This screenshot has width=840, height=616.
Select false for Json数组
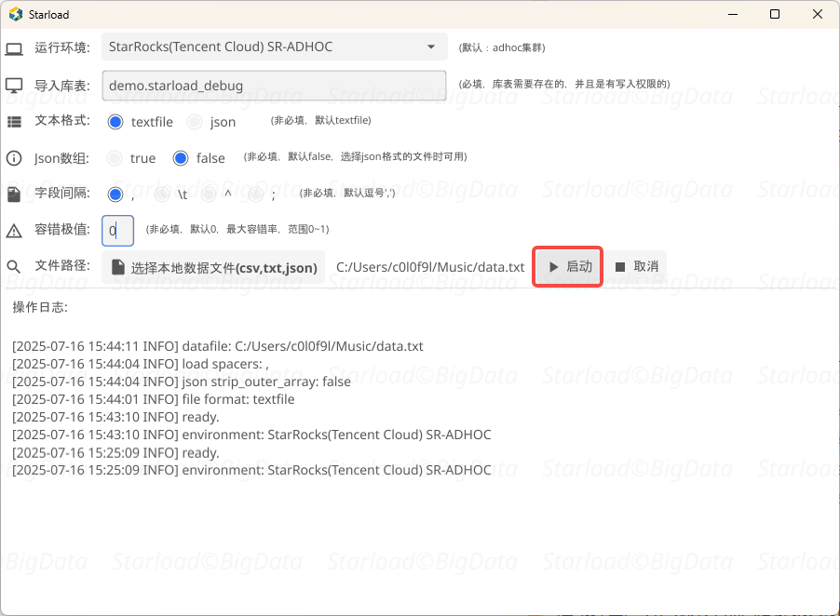[x=181, y=158]
